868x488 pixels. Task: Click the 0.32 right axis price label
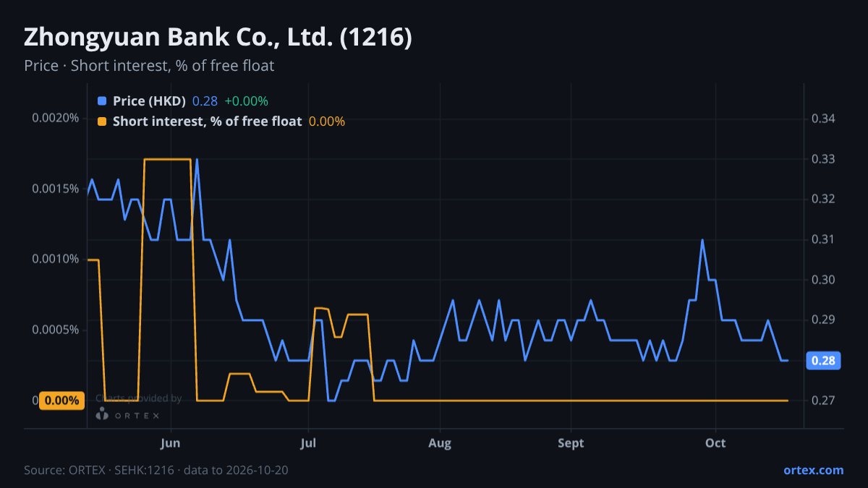point(824,199)
